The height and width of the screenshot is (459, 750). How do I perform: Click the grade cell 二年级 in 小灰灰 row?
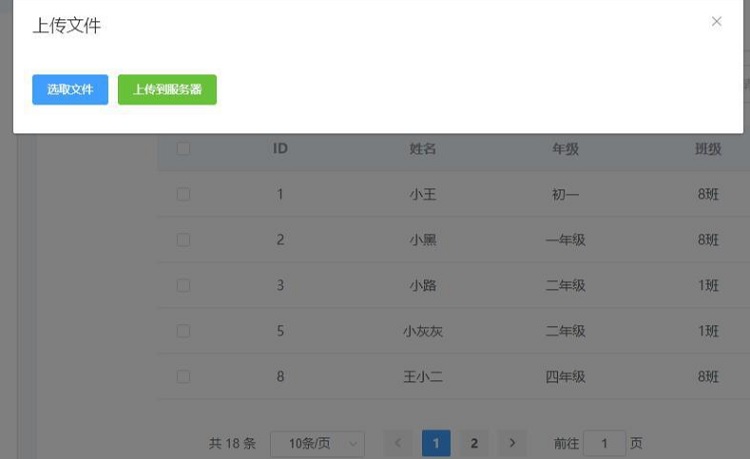tap(565, 331)
